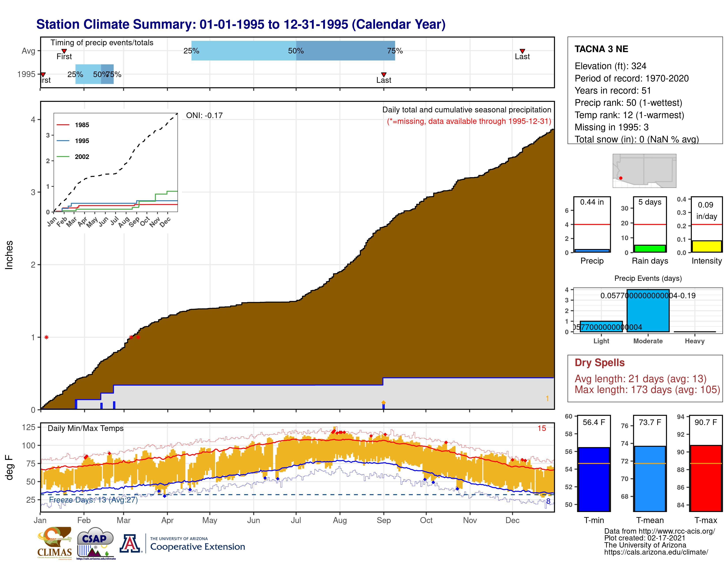Screen dimensions: 728x563
Task: Click the Temp rank: 12 line
Action: click(629, 115)
